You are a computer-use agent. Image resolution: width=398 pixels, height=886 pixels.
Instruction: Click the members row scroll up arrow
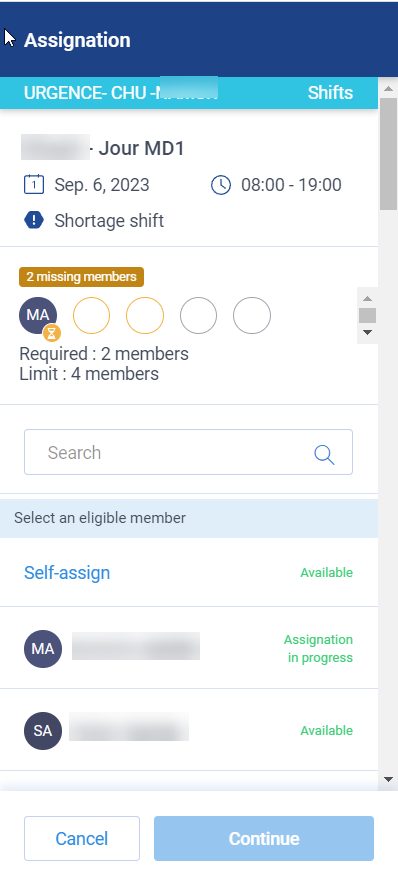coord(367,298)
